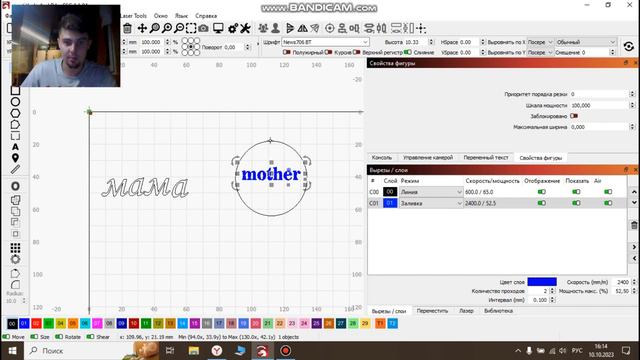Viewport: 640px width, 360px height.
Task: Open the Laser Tools menu
Action: pos(133,16)
